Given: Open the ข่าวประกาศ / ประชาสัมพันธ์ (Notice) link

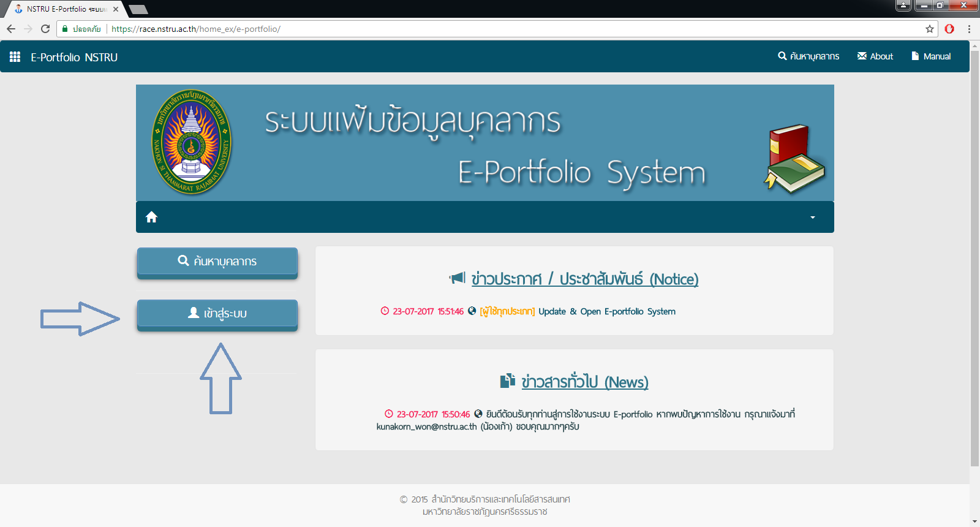Looking at the screenshot, I should click(x=584, y=279).
